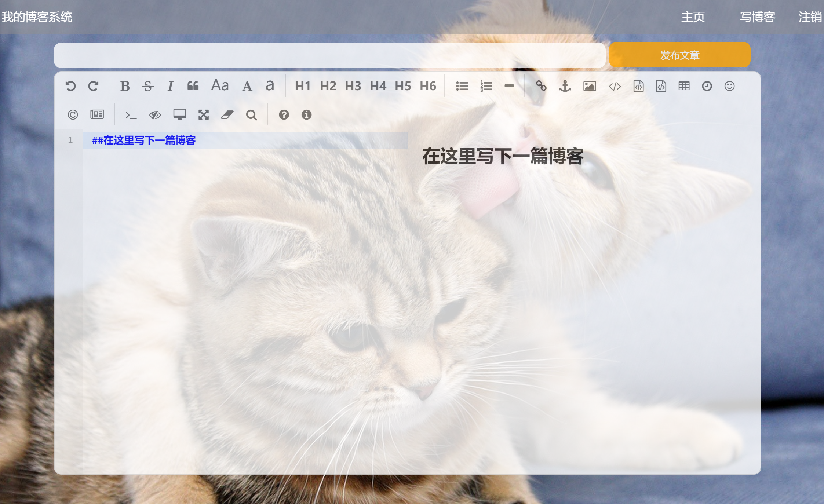Image resolution: width=824 pixels, height=504 pixels.
Task: Click the blog title input field
Action: 329,55
